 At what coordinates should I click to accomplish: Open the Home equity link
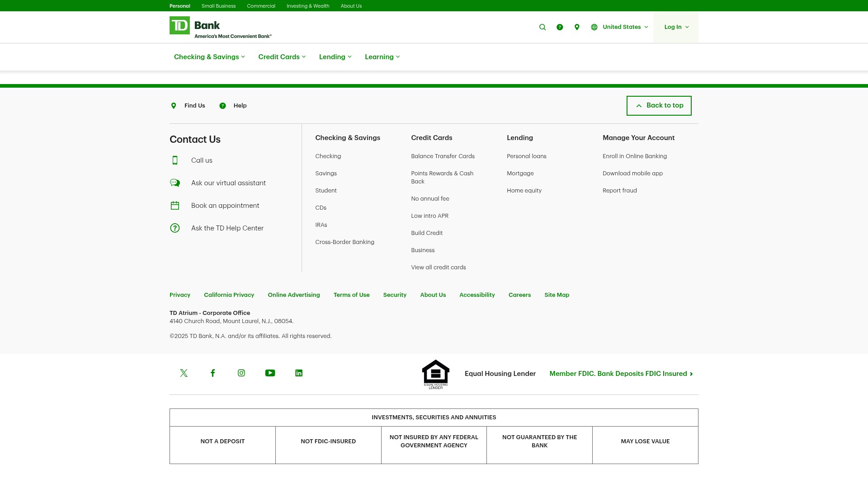(524, 191)
